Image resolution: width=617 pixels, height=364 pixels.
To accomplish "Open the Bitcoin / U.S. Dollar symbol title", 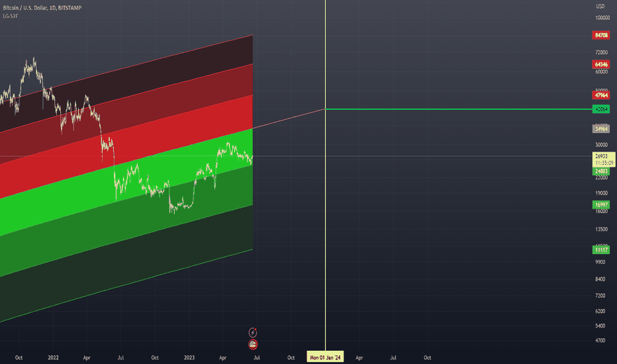I will point(42,7).
